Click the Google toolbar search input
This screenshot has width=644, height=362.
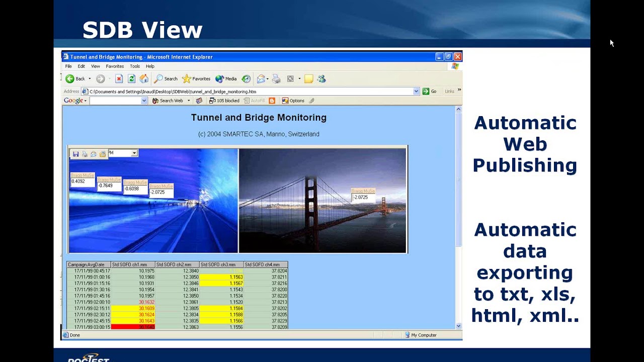coord(115,101)
